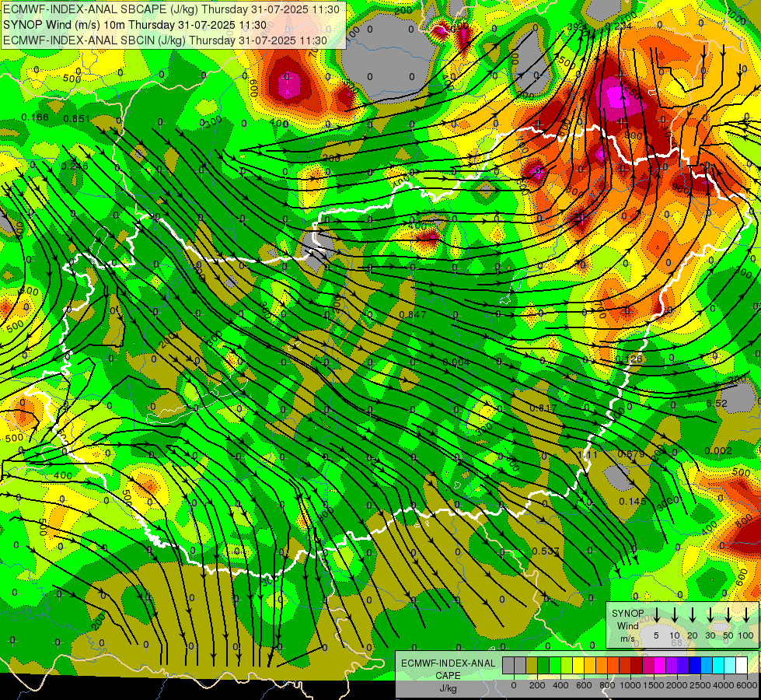The height and width of the screenshot is (700, 761).
Task: Click the SBCIN title line
Action: point(165,40)
